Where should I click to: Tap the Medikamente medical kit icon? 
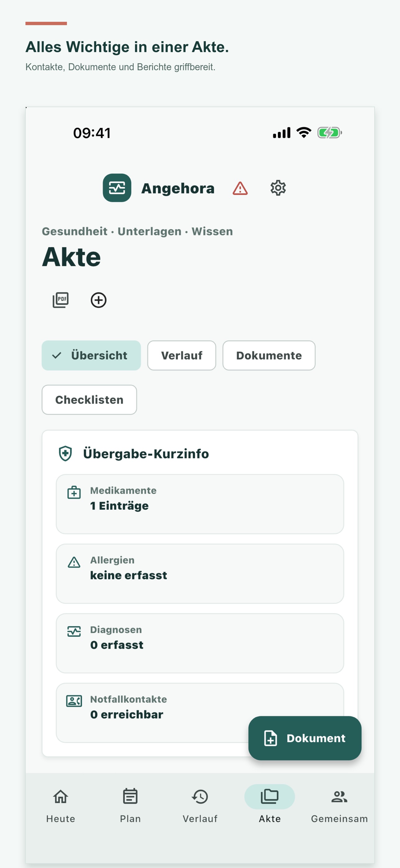coord(74,492)
